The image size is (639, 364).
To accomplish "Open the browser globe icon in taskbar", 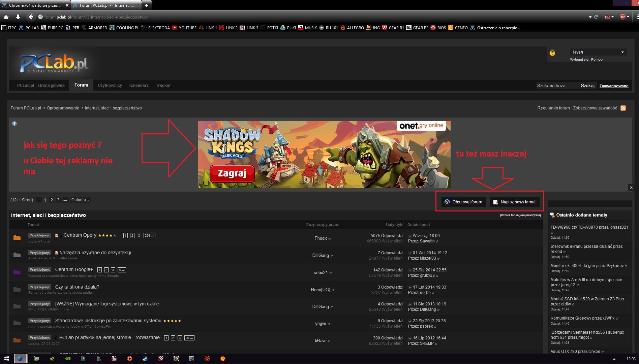I will click(20, 359).
